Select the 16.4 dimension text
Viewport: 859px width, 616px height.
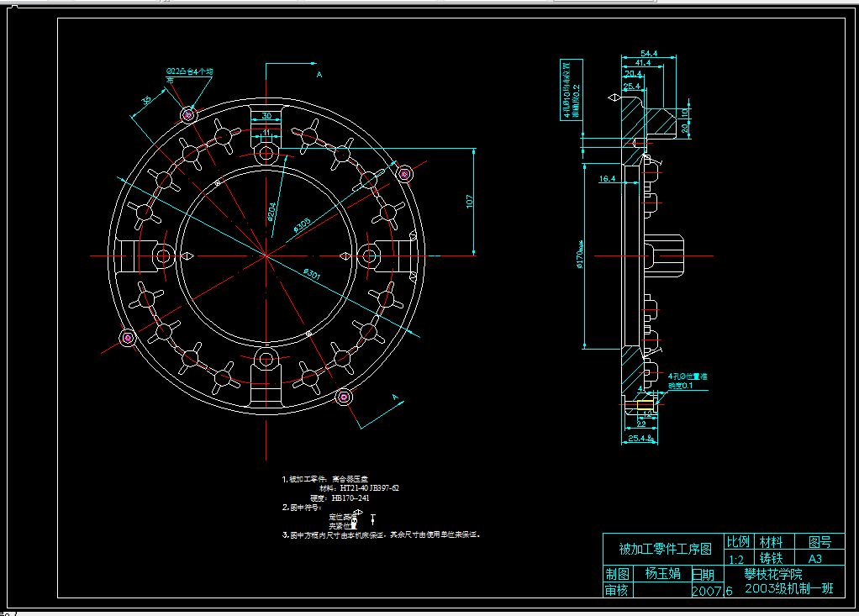point(607,178)
